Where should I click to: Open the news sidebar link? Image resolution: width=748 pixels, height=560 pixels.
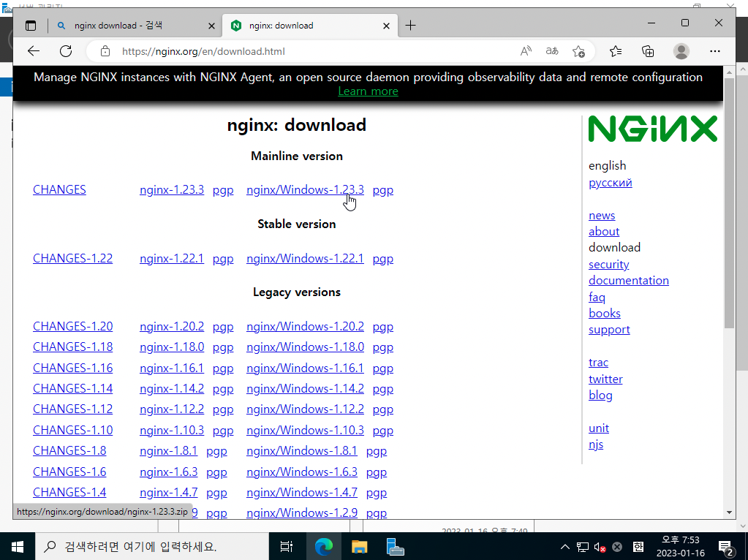pos(602,216)
